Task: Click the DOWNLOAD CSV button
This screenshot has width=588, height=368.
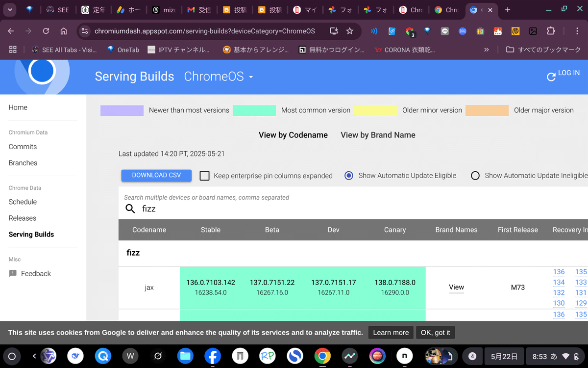Action: click(156, 175)
